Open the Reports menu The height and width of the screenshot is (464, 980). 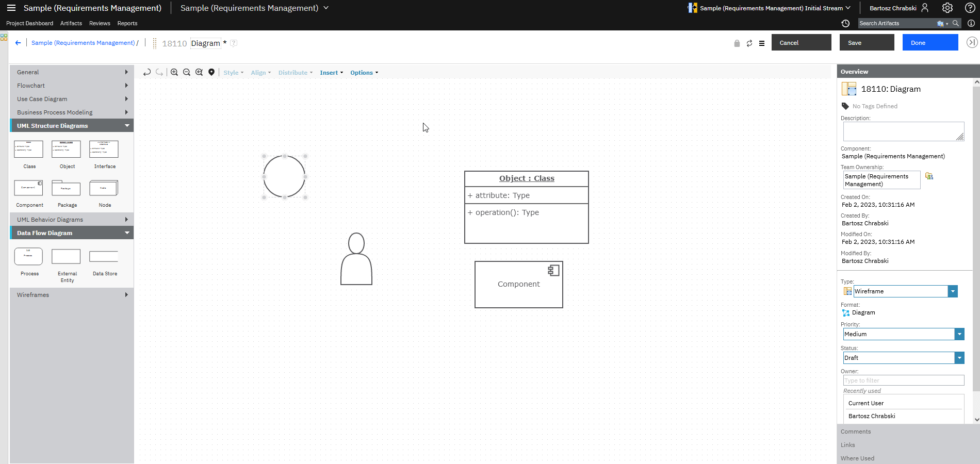(127, 23)
